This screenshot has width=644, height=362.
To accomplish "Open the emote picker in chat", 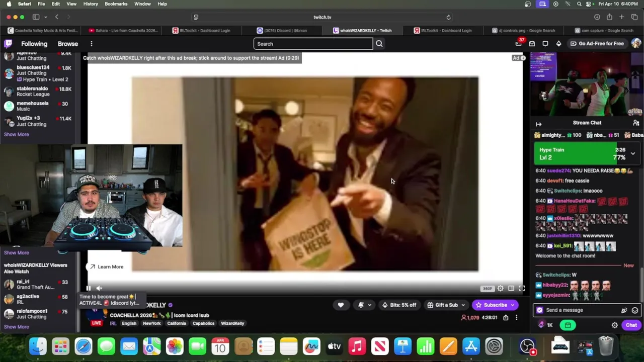I will [635, 310].
